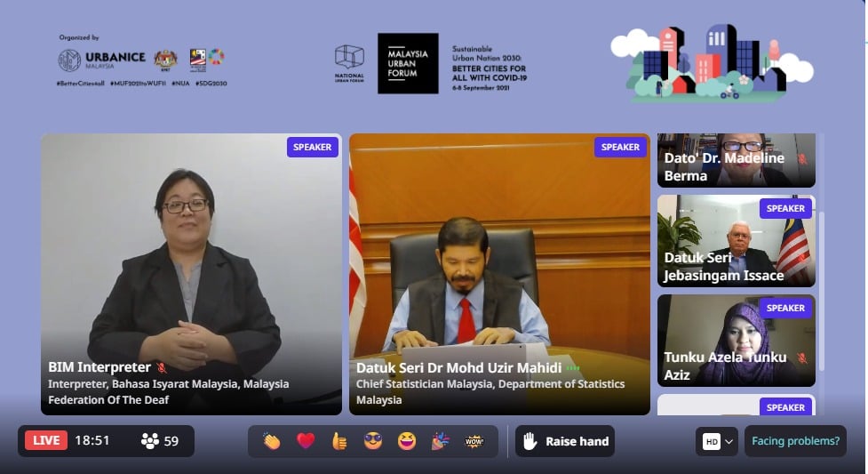This screenshot has width=868, height=474.
Task: Send the sunglasses face emoji reaction
Action: tap(373, 441)
